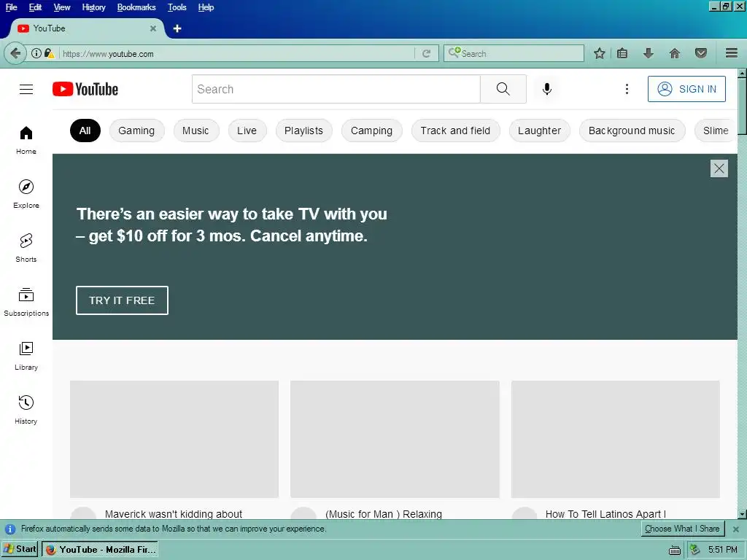Open the Latinos Apart video thumbnail

pyautogui.click(x=616, y=439)
